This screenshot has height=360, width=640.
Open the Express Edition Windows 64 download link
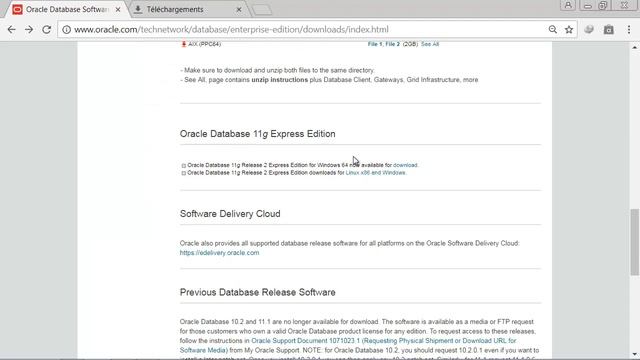[405, 165]
